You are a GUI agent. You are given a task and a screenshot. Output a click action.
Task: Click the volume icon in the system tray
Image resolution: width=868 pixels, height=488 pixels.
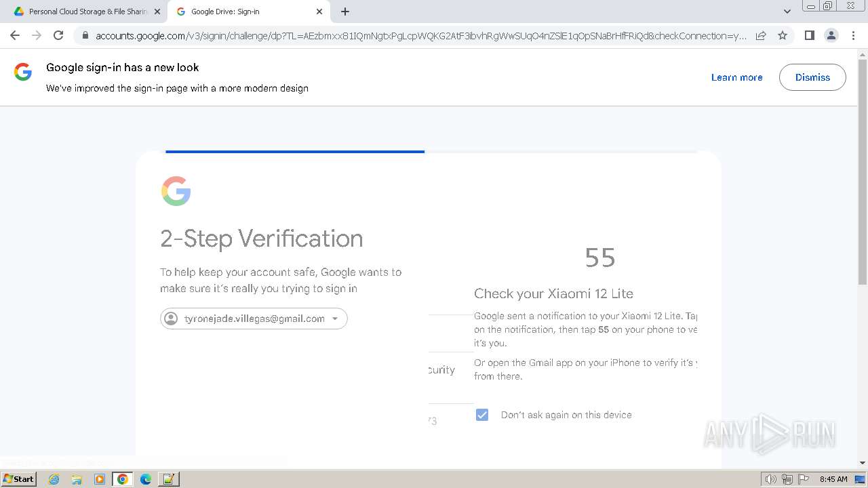771,479
